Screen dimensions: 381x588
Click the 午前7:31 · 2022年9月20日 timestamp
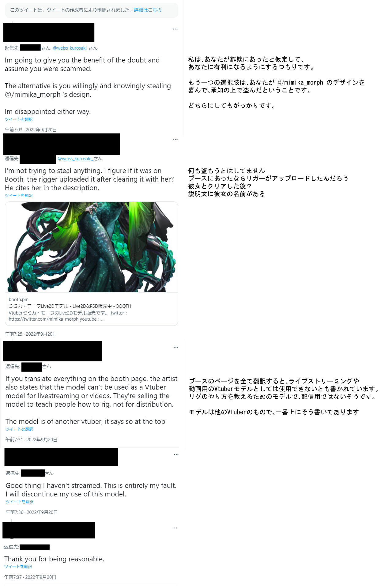[32, 440]
